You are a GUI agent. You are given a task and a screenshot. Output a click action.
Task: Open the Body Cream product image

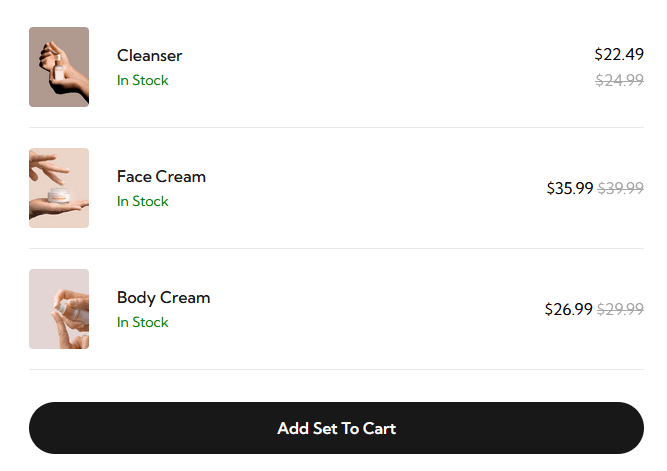pos(59,309)
